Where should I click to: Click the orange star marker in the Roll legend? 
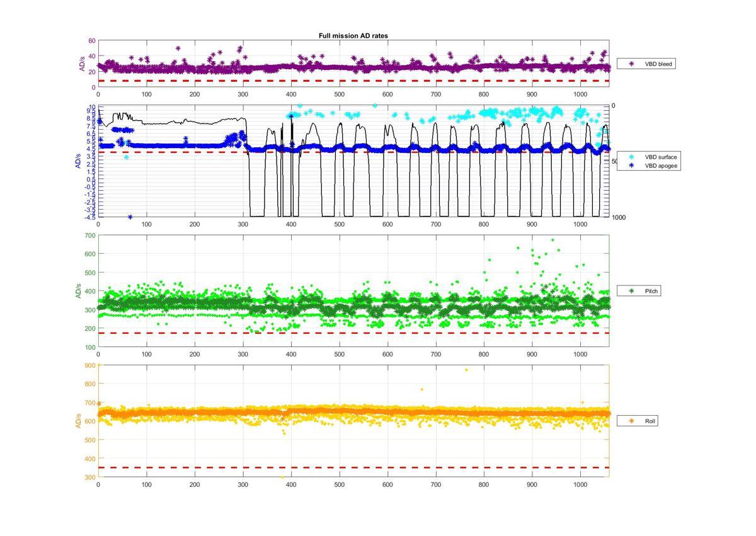click(631, 421)
